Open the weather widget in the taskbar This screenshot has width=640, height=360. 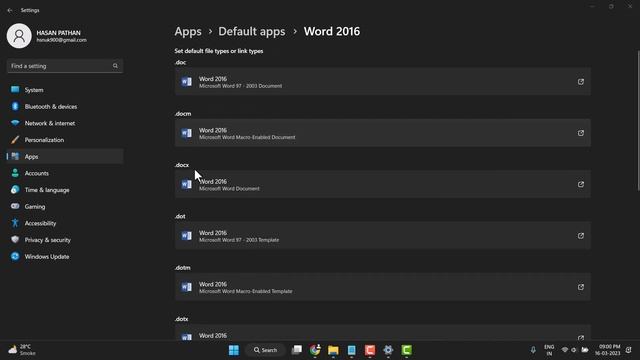22,350
